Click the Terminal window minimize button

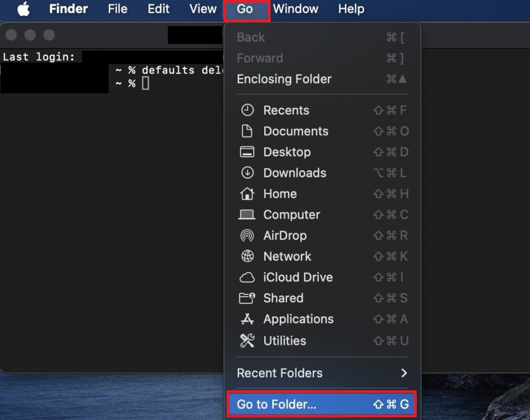[x=30, y=35]
